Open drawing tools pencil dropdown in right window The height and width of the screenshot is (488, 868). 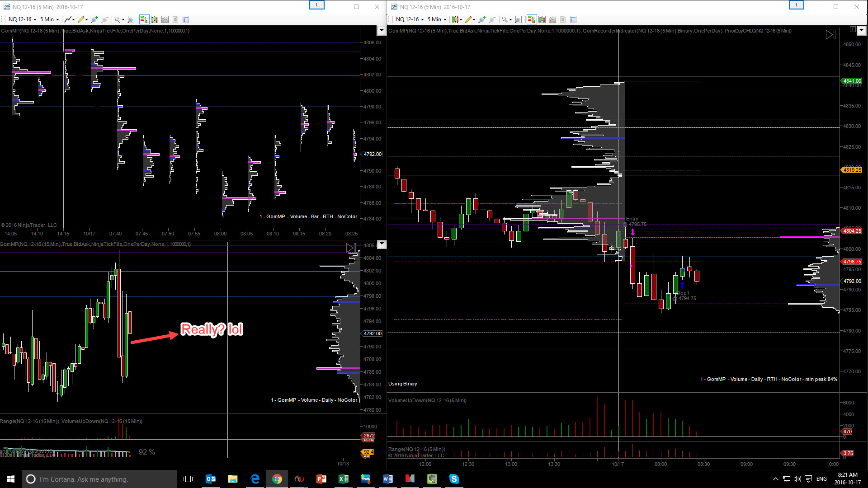coord(470,19)
